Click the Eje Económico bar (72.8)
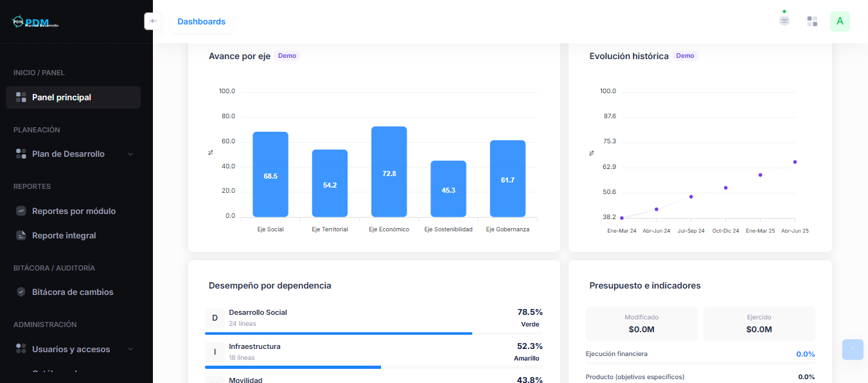 tap(389, 172)
